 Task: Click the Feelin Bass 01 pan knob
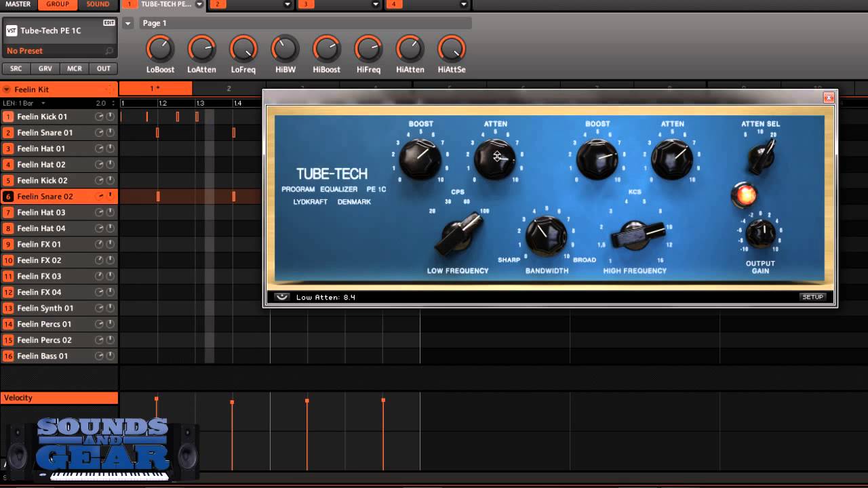pyautogui.click(x=110, y=356)
